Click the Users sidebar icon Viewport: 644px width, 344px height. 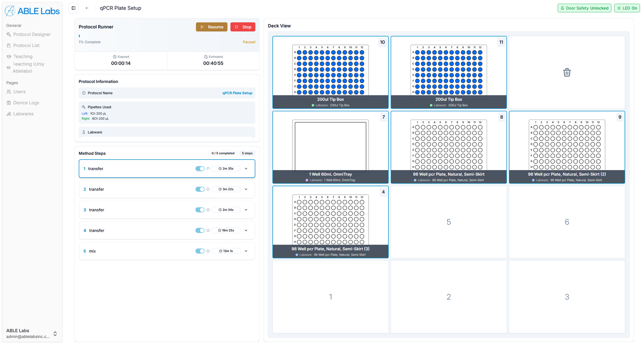(x=9, y=91)
